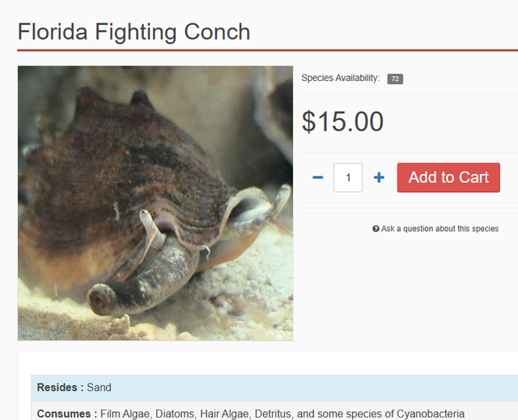Decrease quantity with the minus icon
518x420 pixels.
pos(318,177)
